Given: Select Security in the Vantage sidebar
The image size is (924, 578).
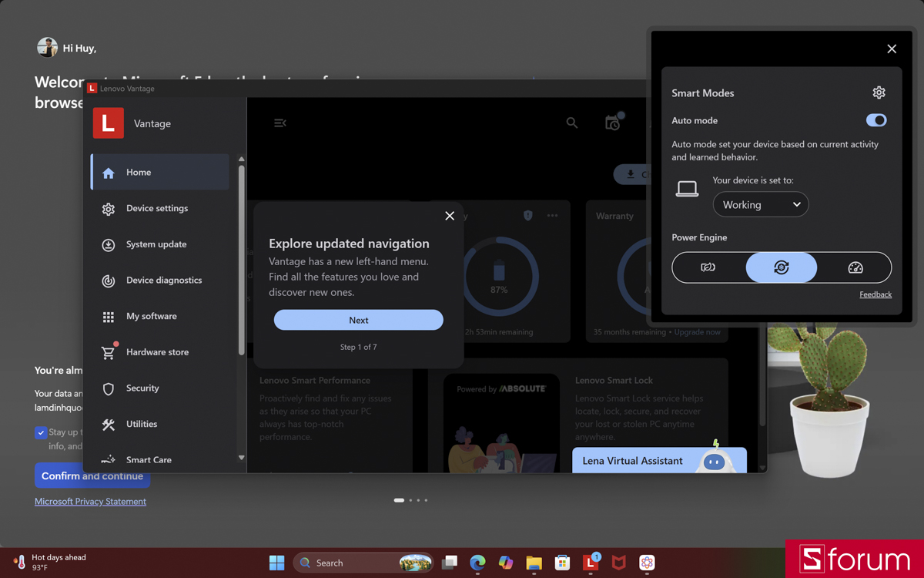Looking at the screenshot, I should click(x=160, y=388).
